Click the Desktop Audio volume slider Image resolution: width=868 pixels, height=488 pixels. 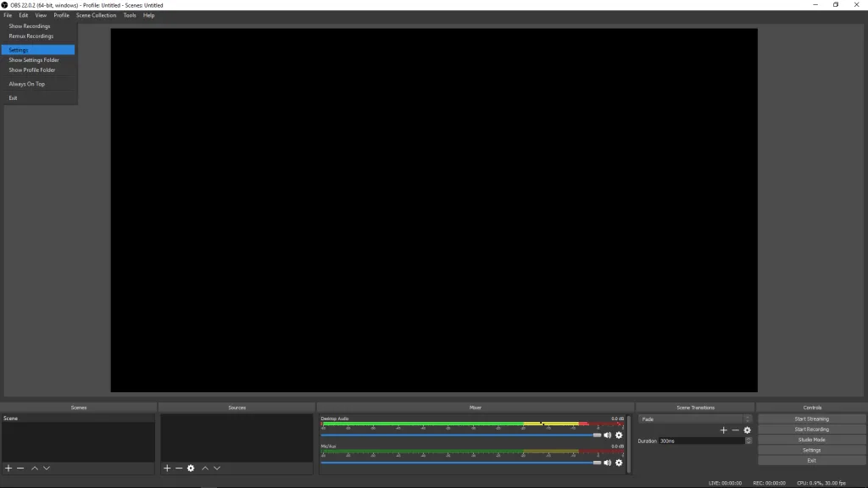coord(458,435)
